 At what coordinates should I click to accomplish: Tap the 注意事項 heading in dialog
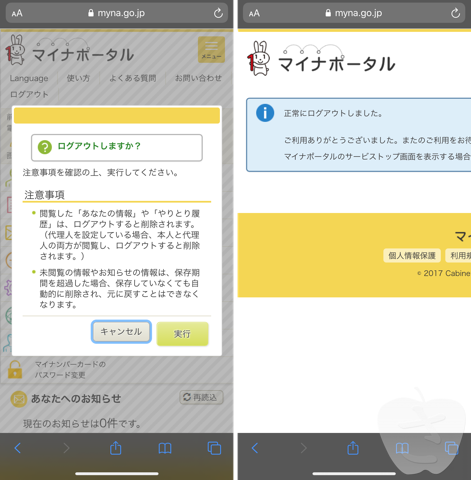pyautogui.click(x=44, y=195)
